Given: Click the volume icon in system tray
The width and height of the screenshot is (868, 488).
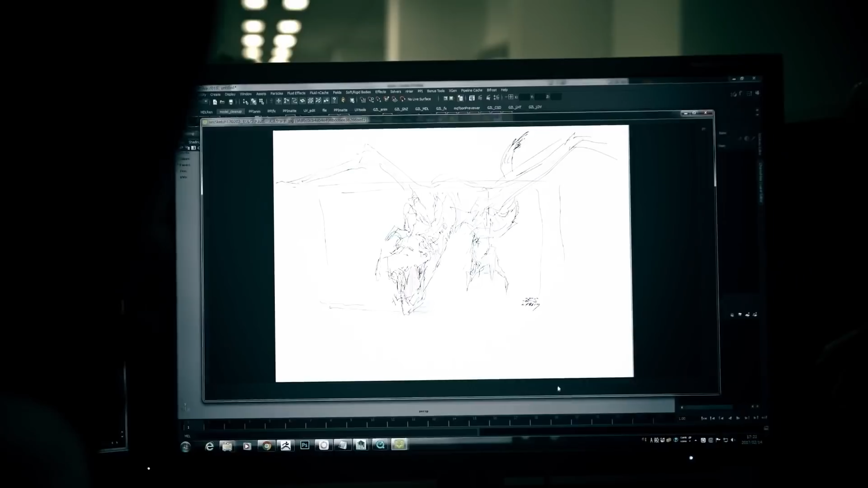Looking at the screenshot, I should tap(733, 440).
